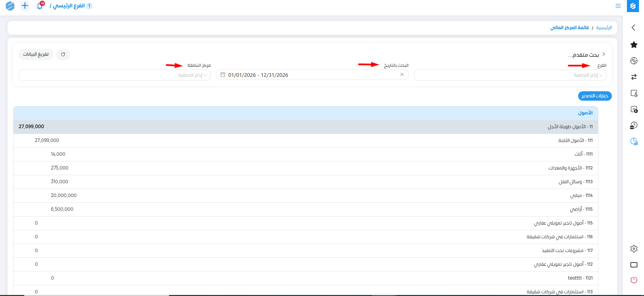Viewport: 644px width, 296px height.
Task: Click the refresh icon button
Action: tap(63, 54)
